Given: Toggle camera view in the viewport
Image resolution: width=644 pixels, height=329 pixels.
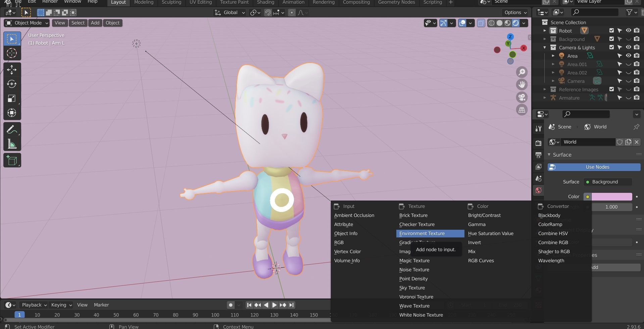Looking at the screenshot, I should tap(522, 97).
